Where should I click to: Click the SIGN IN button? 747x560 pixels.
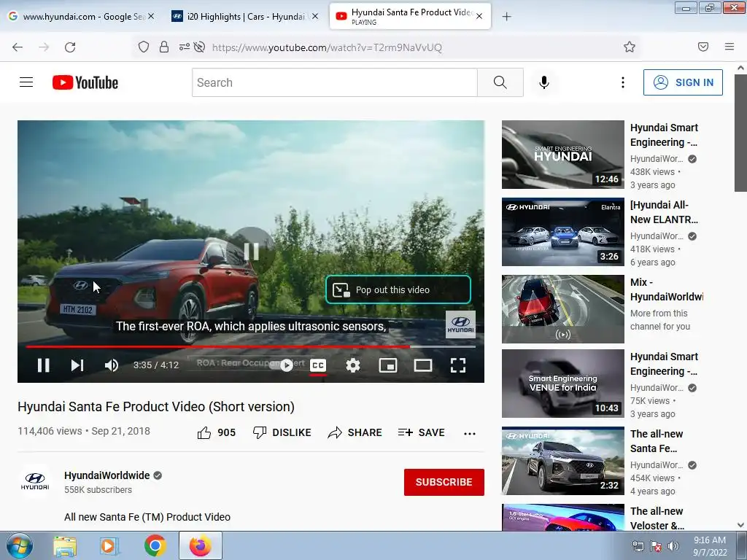[x=683, y=82]
